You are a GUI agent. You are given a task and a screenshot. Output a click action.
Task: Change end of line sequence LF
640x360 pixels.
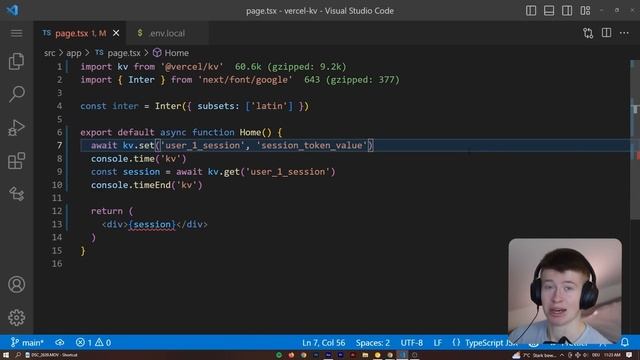[438, 342]
